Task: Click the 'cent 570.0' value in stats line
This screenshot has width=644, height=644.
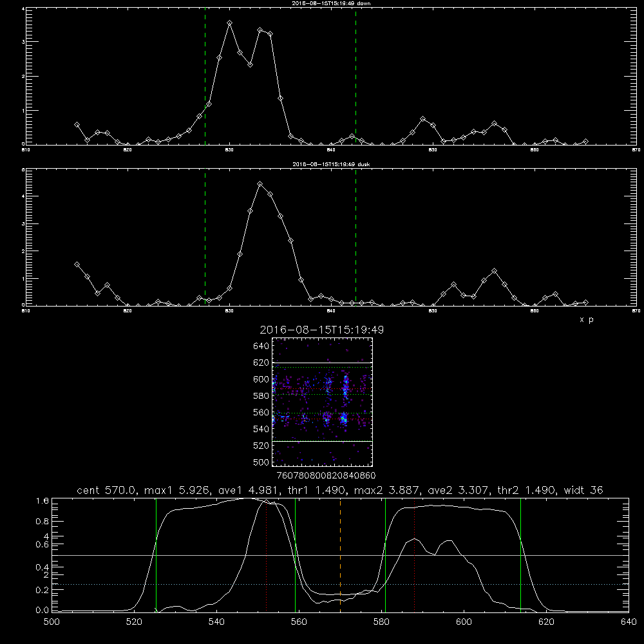Action: click(x=108, y=490)
